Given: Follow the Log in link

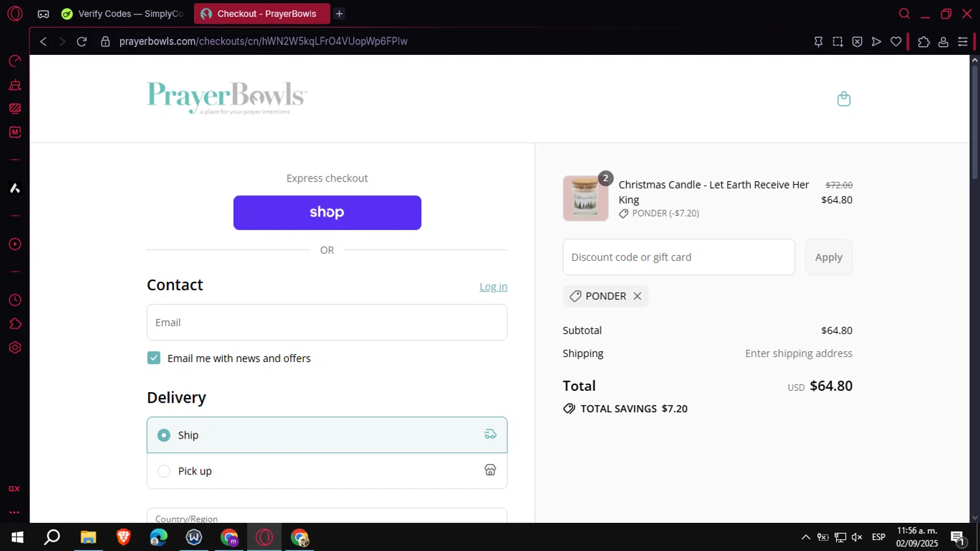Looking at the screenshot, I should pos(493,286).
